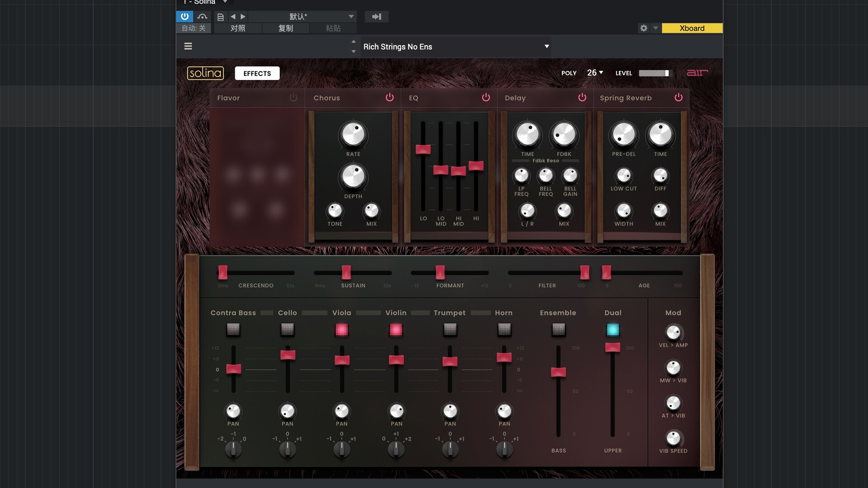868x488 pixels.
Task: Expand the POLY voice count dropdown
Action: coord(595,73)
